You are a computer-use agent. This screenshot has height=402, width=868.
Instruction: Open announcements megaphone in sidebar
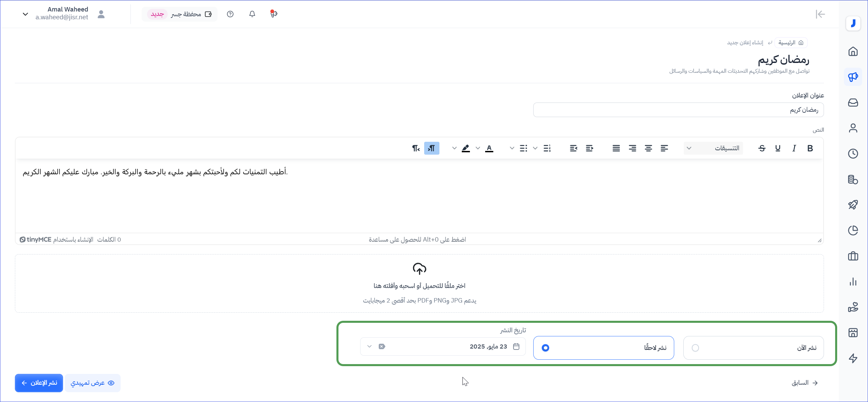click(x=853, y=77)
